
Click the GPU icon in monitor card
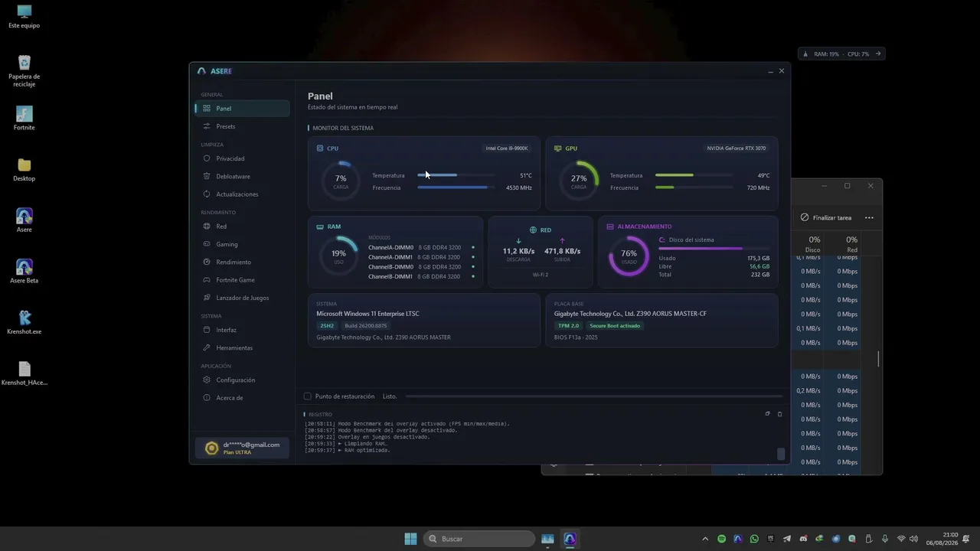pyautogui.click(x=557, y=148)
